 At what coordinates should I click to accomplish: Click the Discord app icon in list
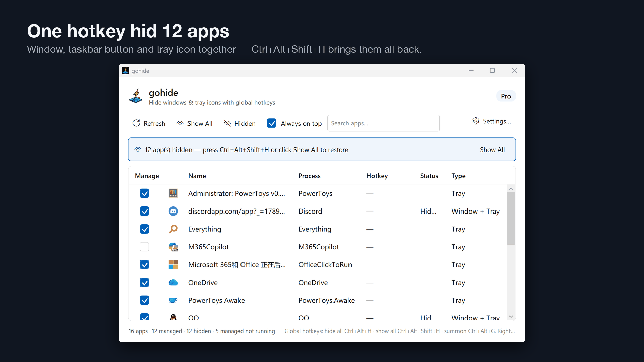pyautogui.click(x=173, y=211)
